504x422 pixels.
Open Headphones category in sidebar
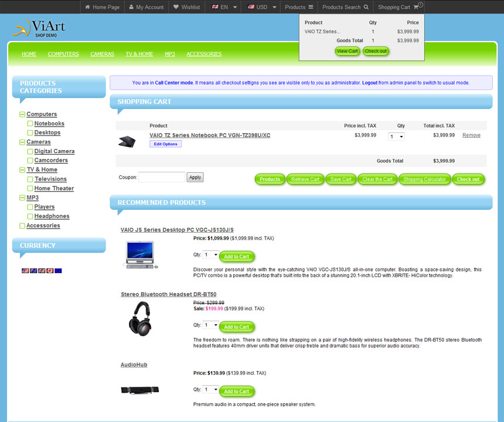pos(52,216)
